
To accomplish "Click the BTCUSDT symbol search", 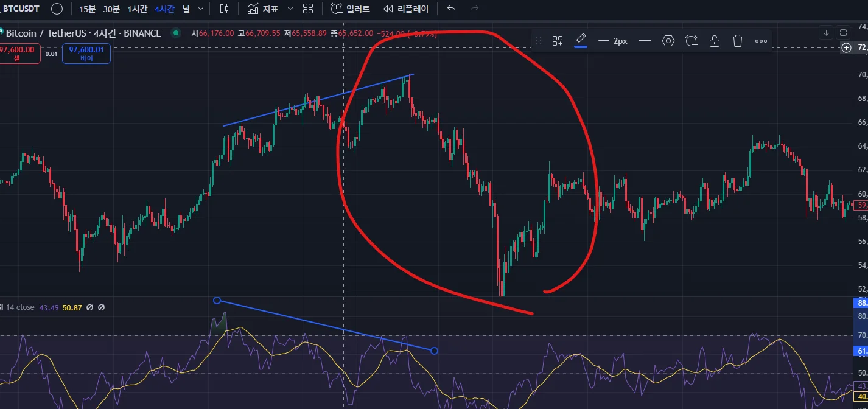I will tap(21, 9).
